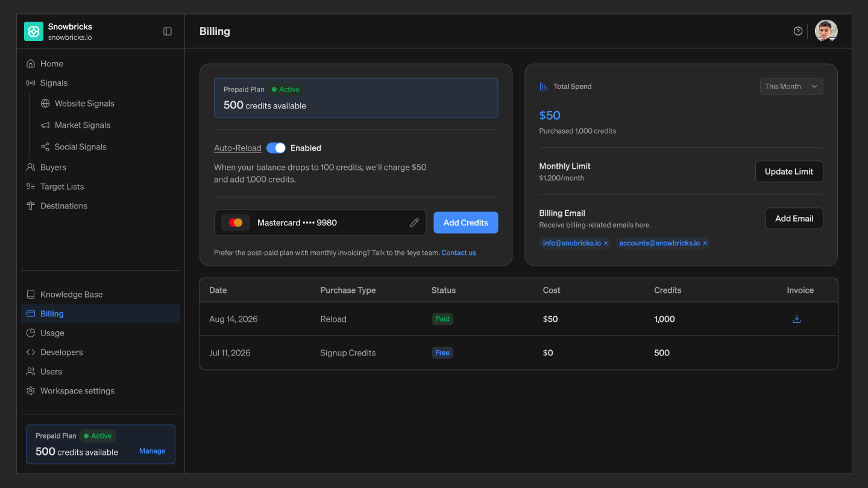
Task: Click the Update Limit button
Action: click(x=789, y=172)
